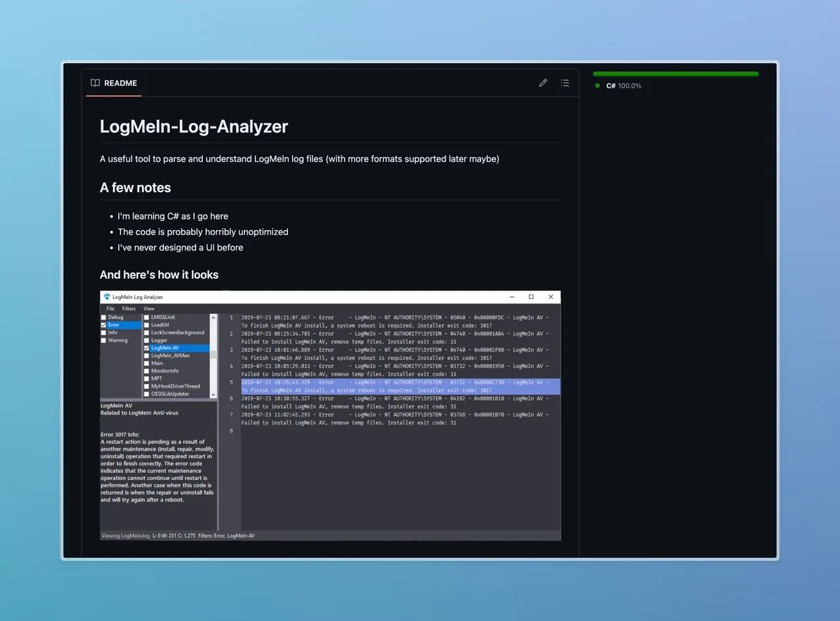840x621 pixels.
Task: Click the component list scrollbar thumb
Action: (x=213, y=354)
